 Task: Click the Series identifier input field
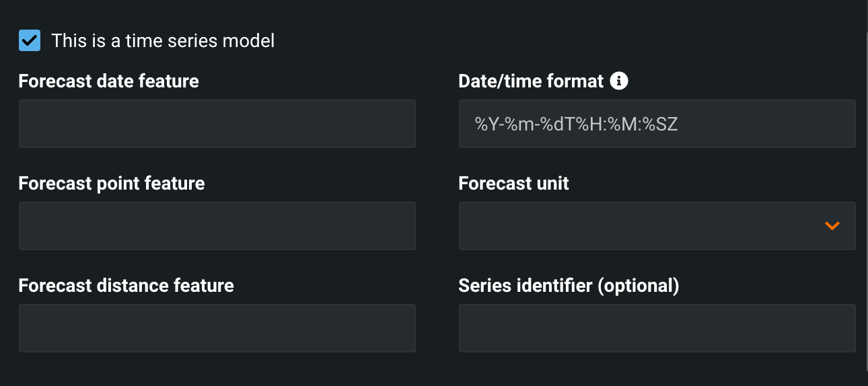[x=657, y=328]
